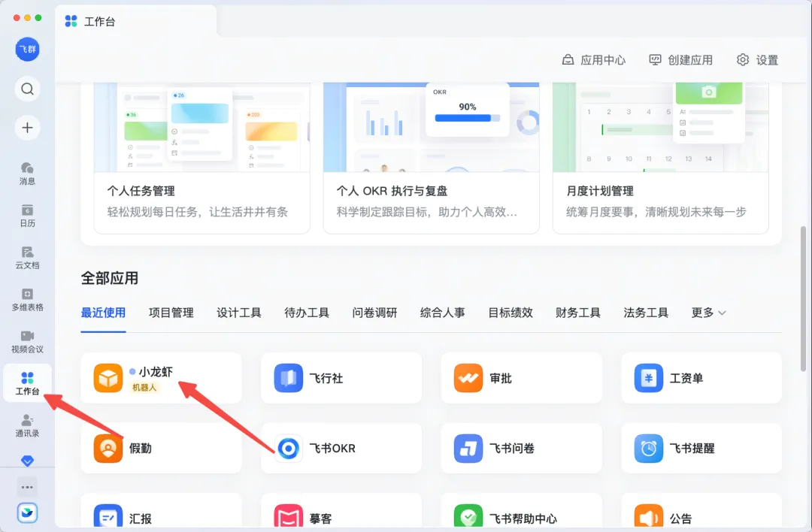Launch 飞书OKR app
The image size is (812, 532).
(x=341, y=448)
